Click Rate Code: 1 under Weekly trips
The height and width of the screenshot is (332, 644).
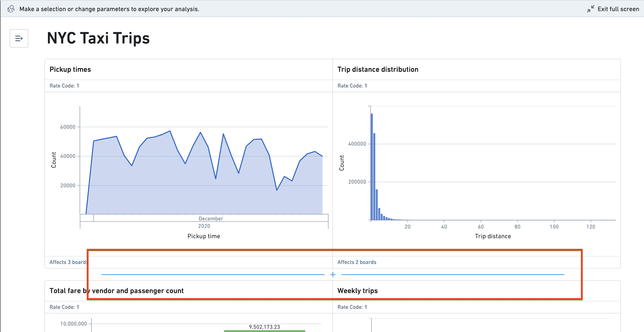point(352,307)
